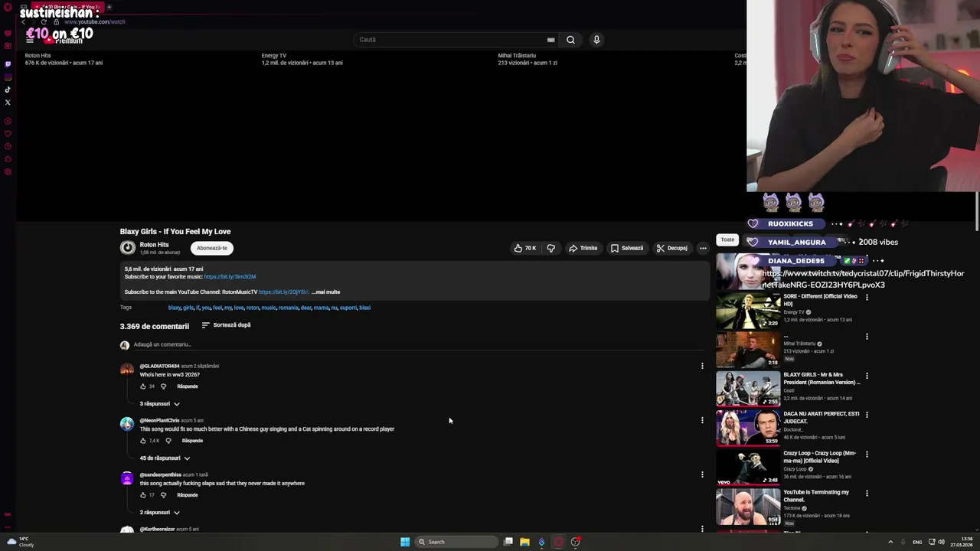Reload the YouTube page
980x551 pixels.
44,21
